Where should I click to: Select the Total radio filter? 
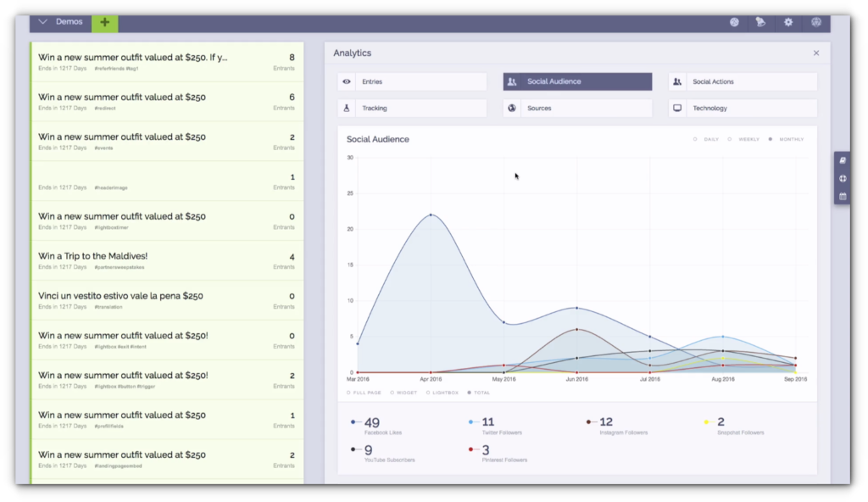click(470, 393)
